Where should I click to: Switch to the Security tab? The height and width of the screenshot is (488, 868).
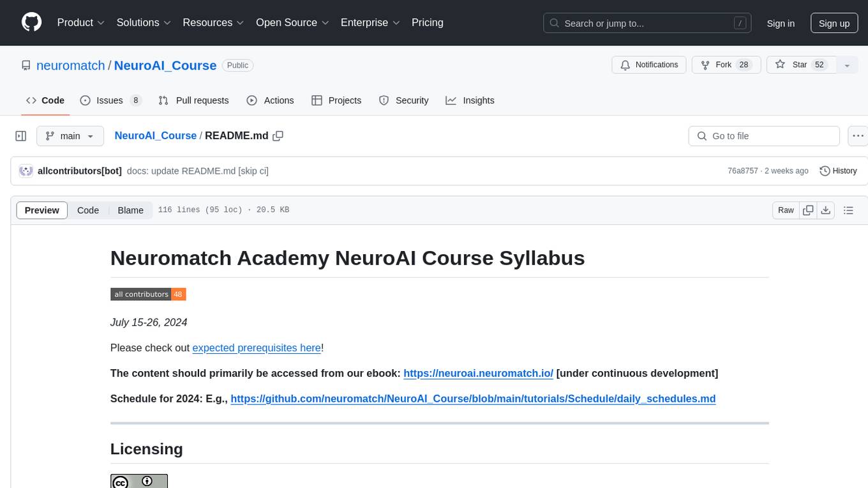click(x=403, y=100)
